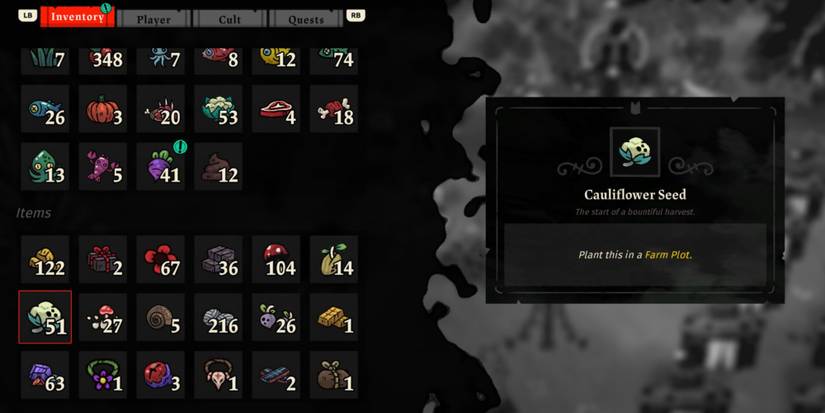Select the red flower item showing 67
The image size is (825, 413).
[160, 259]
